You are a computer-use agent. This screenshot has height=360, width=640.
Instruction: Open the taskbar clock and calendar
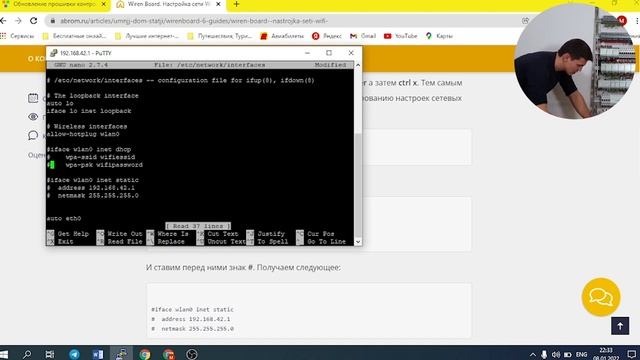pyautogui.click(x=606, y=353)
